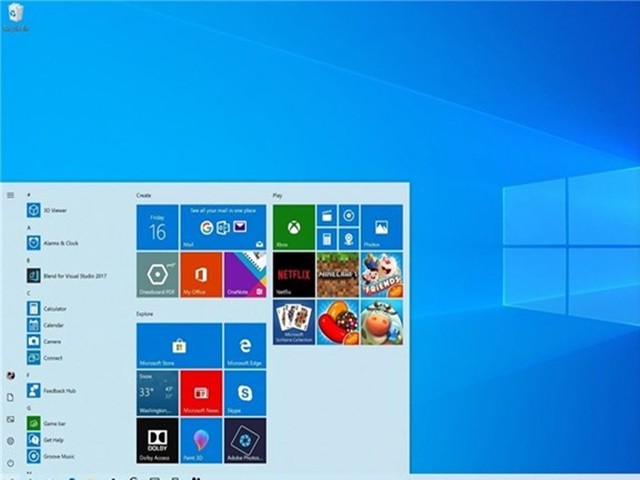
Task: Open the Calendar tile showing Friday 16
Action: [x=157, y=227]
